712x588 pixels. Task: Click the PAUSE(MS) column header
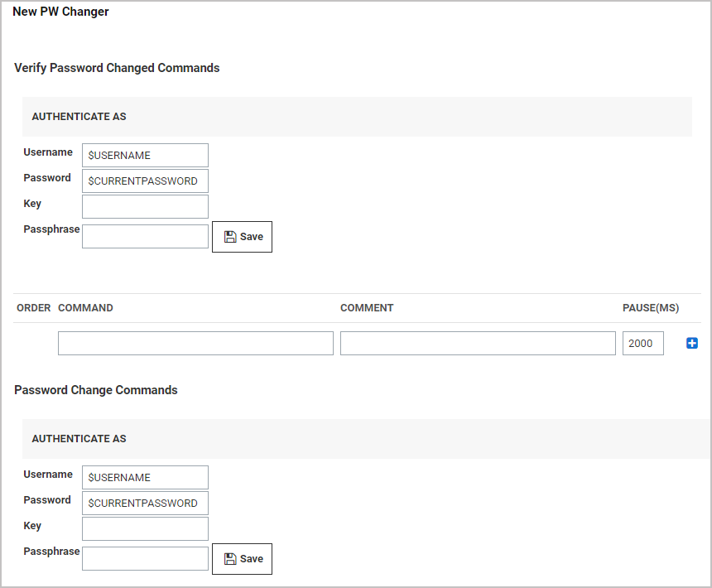coord(651,308)
